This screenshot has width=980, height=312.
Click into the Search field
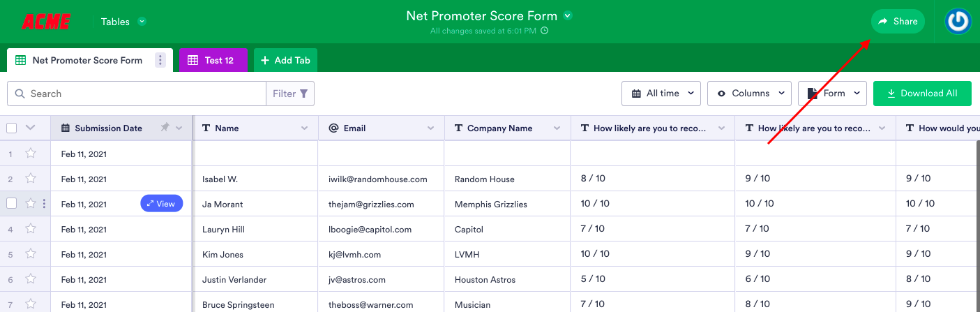(140, 94)
